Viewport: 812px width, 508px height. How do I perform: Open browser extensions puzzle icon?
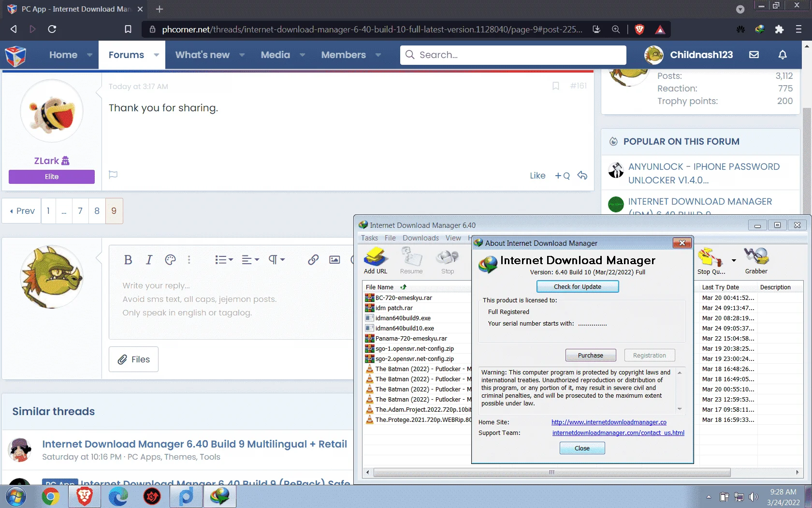(779, 30)
